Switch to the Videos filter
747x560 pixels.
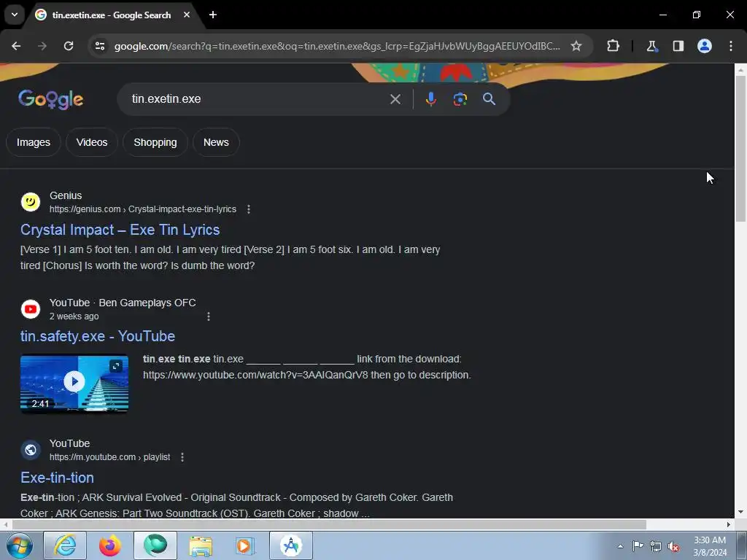[x=91, y=142]
